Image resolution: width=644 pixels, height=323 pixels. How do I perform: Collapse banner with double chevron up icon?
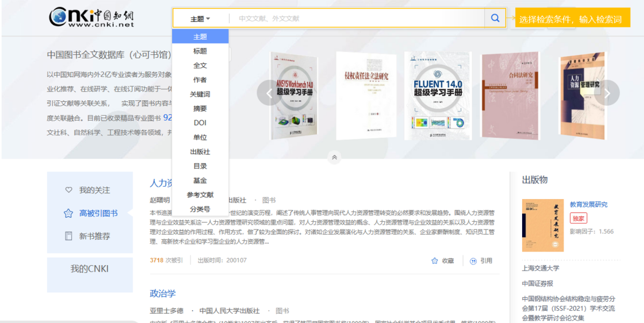(x=334, y=157)
